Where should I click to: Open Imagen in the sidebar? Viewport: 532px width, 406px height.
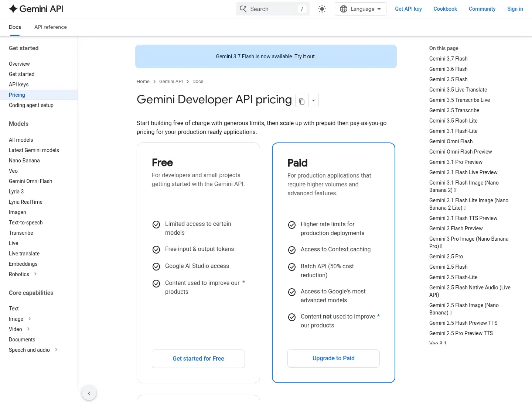click(17, 212)
